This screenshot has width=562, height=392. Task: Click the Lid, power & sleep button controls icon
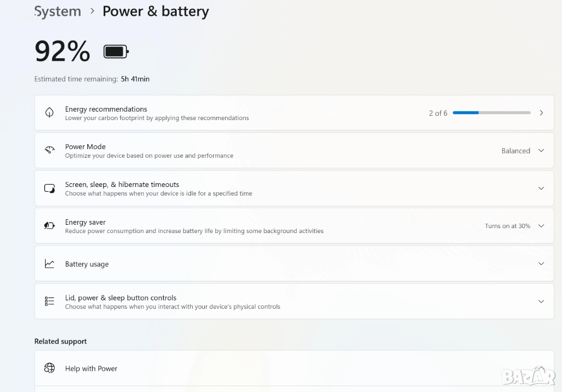tap(49, 302)
